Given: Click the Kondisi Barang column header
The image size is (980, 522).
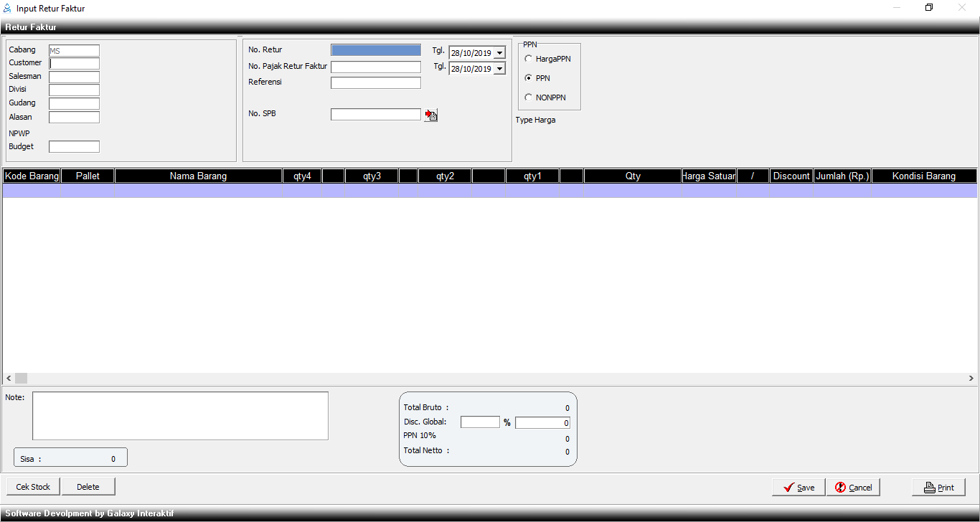Looking at the screenshot, I should pyautogui.click(x=923, y=176).
